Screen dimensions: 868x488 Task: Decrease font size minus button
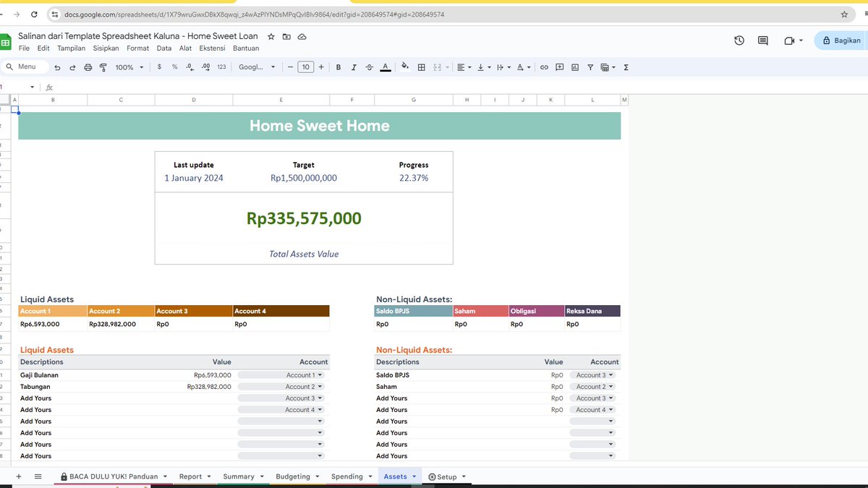tap(290, 67)
